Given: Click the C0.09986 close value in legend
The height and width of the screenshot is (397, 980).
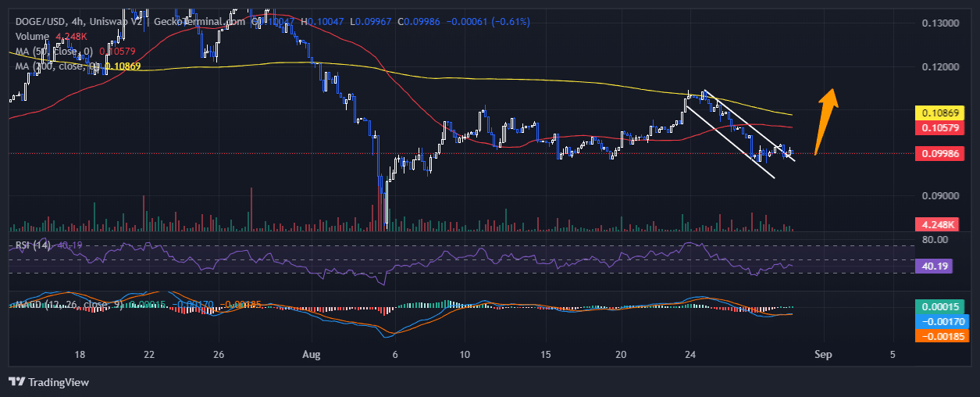Looking at the screenshot, I should point(419,22).
